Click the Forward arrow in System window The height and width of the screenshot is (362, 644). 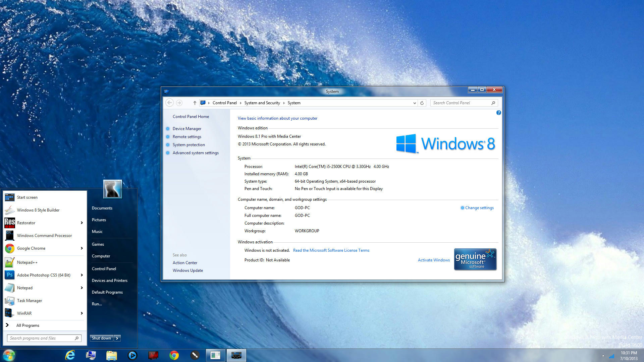tap(179, 103)
